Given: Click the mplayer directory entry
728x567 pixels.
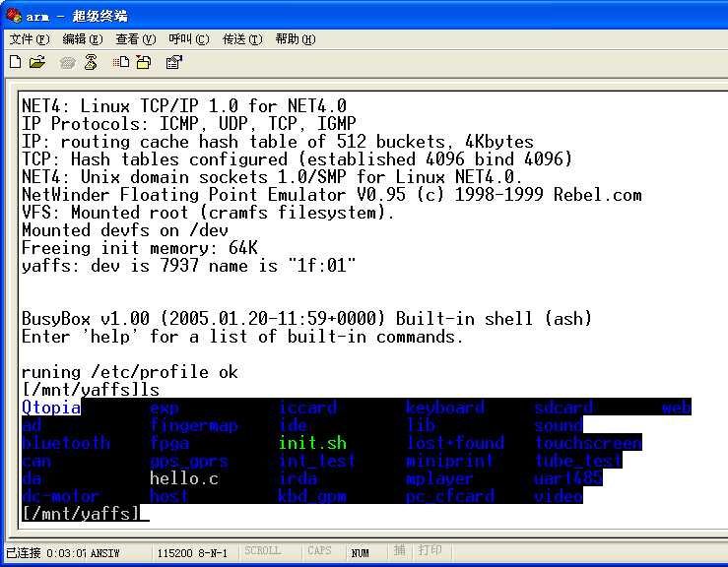Looking at the screenshot, I should (440, 477).
